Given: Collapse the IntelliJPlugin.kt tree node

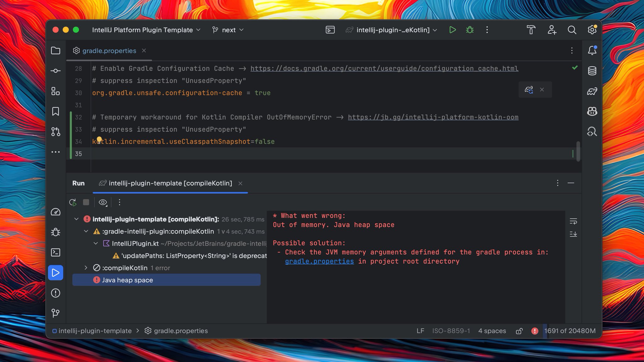Looking at the screenshot, I should (96, 244).
